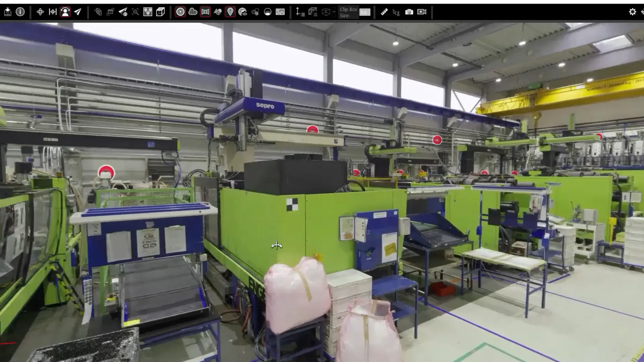The height and width of the screenshot is (362, 644).
Task: Toggle walk-through navigation mode
Action: [x=65, y=12]
